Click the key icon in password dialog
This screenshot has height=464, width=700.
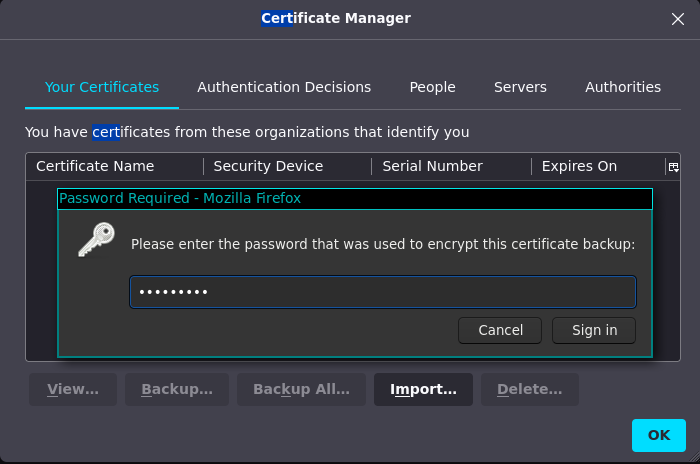coord(96,240)
